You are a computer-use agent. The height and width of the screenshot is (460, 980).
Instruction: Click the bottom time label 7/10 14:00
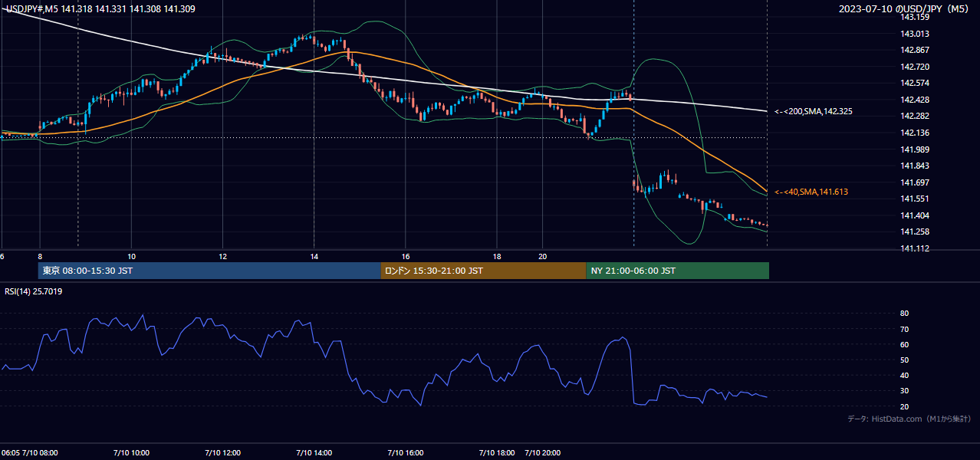(313, 453)
